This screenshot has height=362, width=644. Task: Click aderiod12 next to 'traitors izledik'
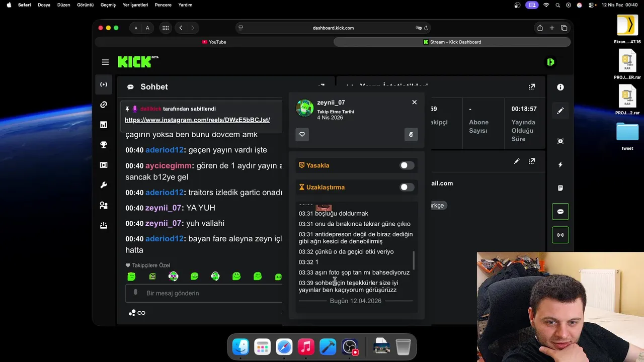coord(165,193)
